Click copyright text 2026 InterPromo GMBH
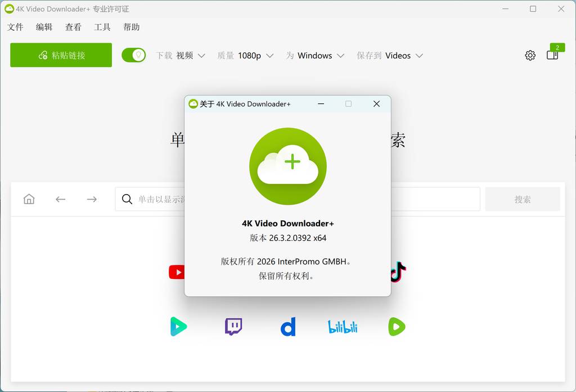Image resolution: width=576 pixels, height=392 pixels. pos(285,262)
